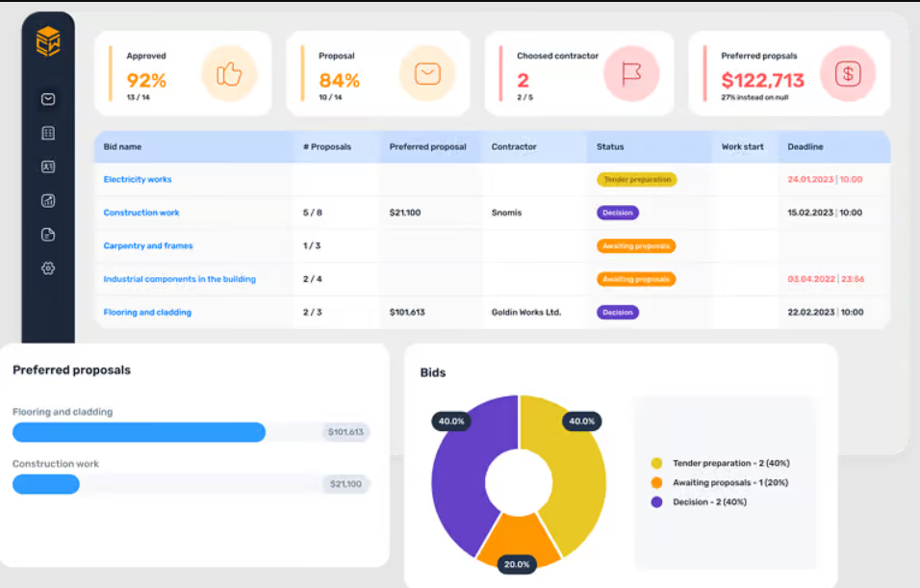Sort table by Deadline column header
This screenshot has width=920, height=588.
tap(805, 147)
